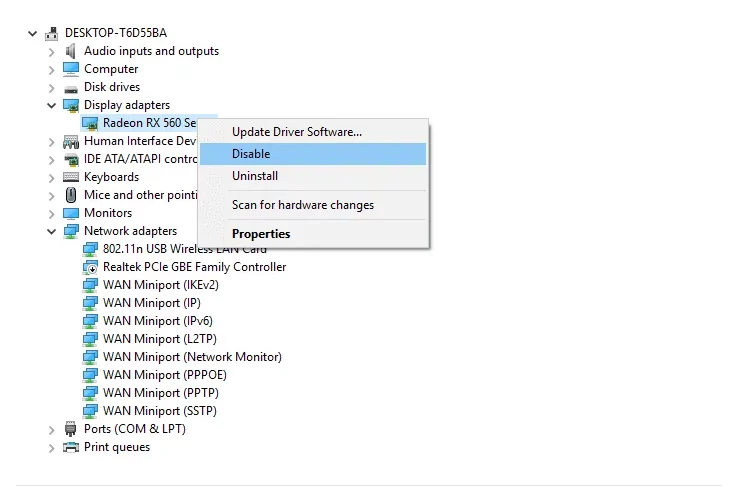Click the WAN Miniport (PPTP) adapter icon
Viewport: 737px width, 500px height.
click(x=90, y=393)
